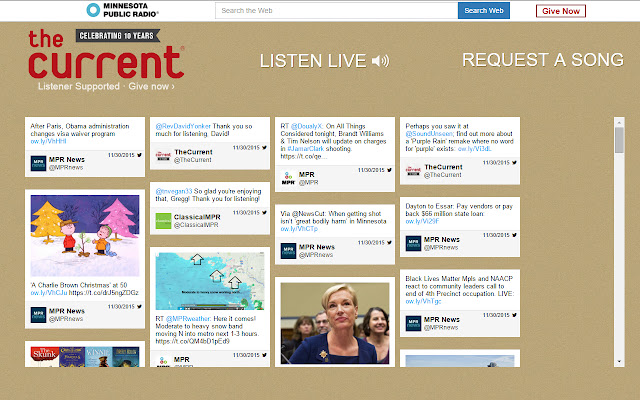The height and width of the screenshot is (400, 640).
Task: Click the feed scrollbar down arrow
Action: point(619,362)
